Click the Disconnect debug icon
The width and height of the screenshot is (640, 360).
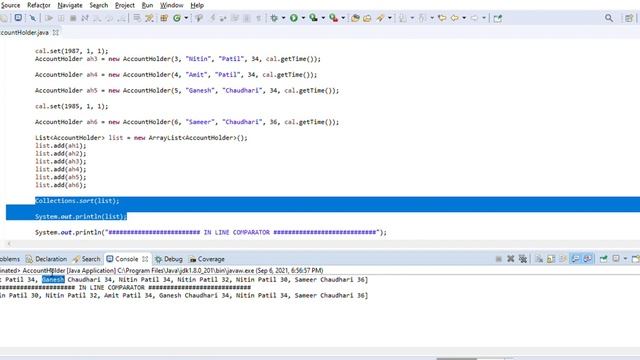(x=85, y=18)
